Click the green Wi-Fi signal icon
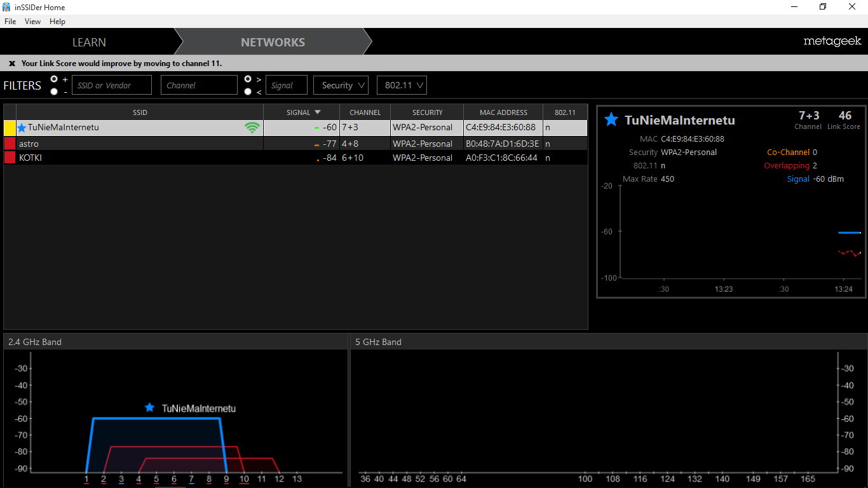The width and height of the screenshot is (868, 488). point(252,128)
